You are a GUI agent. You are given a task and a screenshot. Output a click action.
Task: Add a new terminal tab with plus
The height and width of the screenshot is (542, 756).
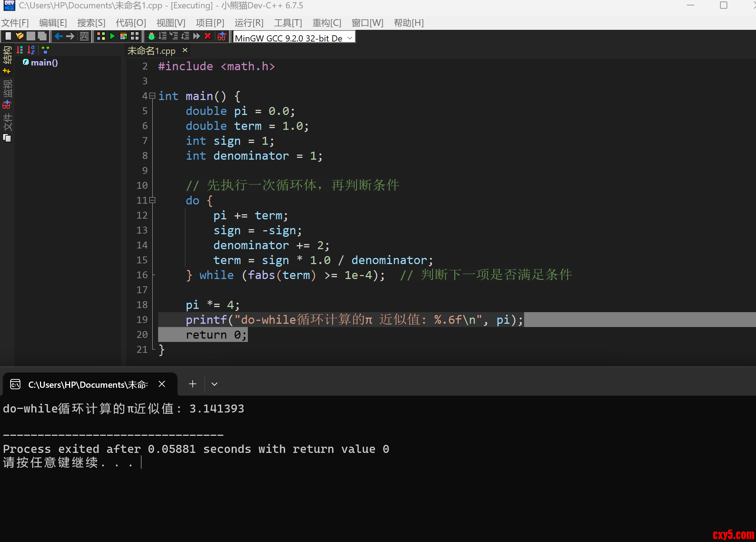coord(193,384)
